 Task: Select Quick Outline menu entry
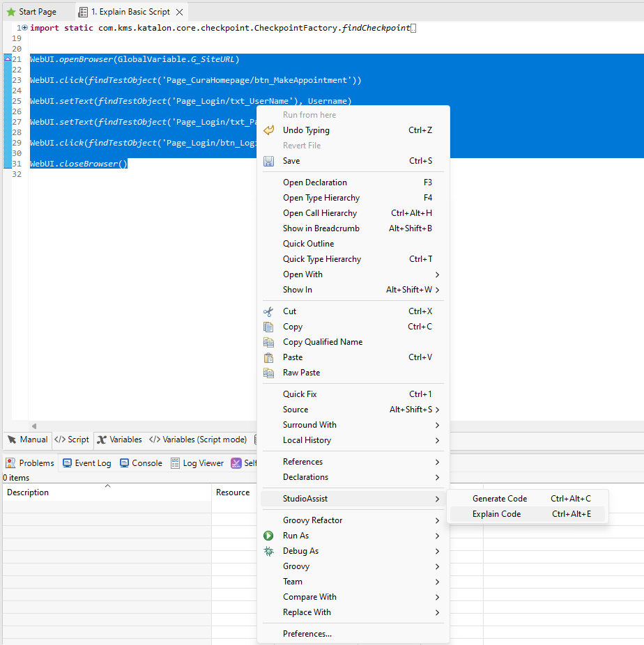[353, 244]
